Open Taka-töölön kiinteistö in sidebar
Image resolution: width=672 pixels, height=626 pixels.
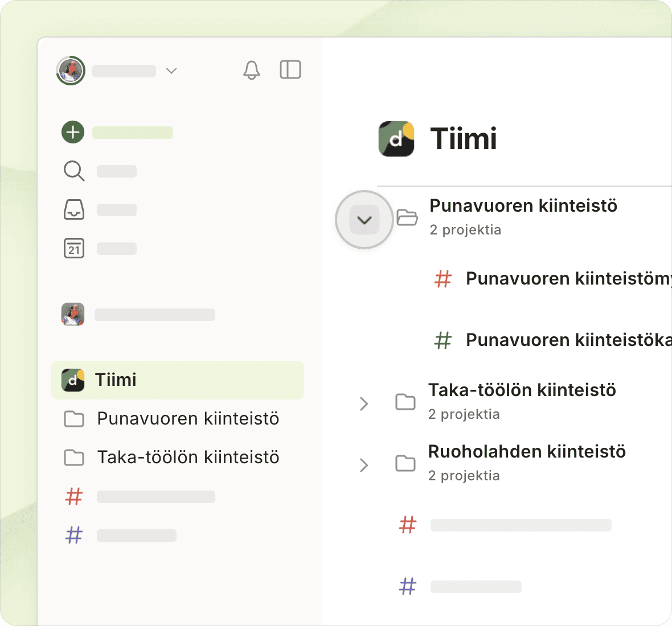coord(187,458)
